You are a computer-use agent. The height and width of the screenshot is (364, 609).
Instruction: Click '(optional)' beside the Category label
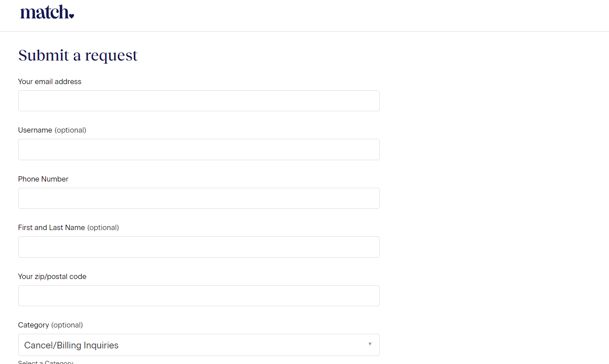67,325
